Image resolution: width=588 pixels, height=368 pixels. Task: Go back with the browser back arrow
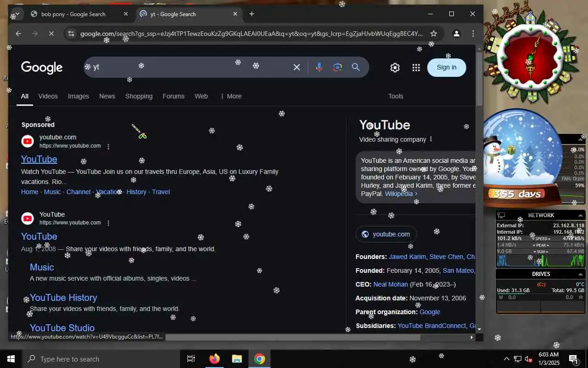click(18, 34)
